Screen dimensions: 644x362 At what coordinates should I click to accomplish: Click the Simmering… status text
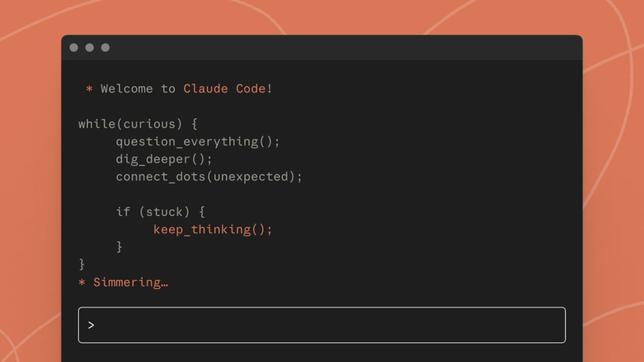[x=131, y=282]
